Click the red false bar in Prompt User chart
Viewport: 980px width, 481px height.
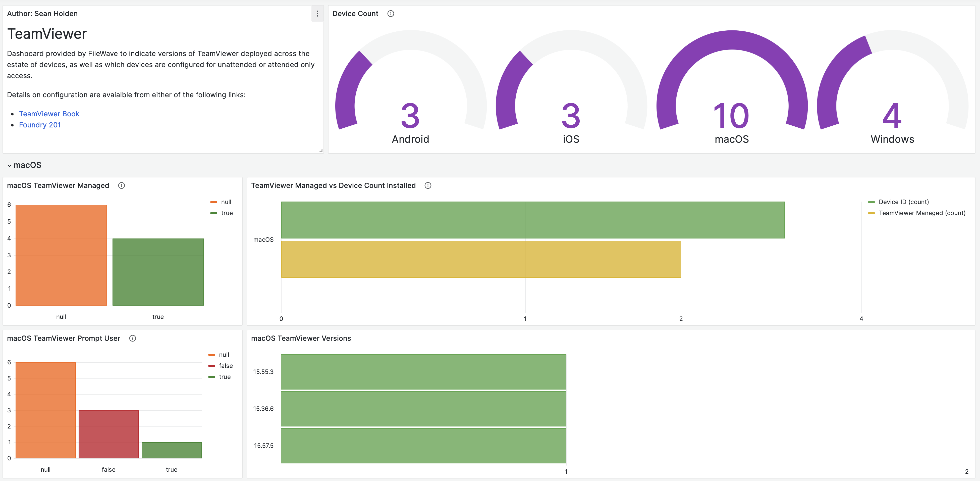tap(109, 434)
